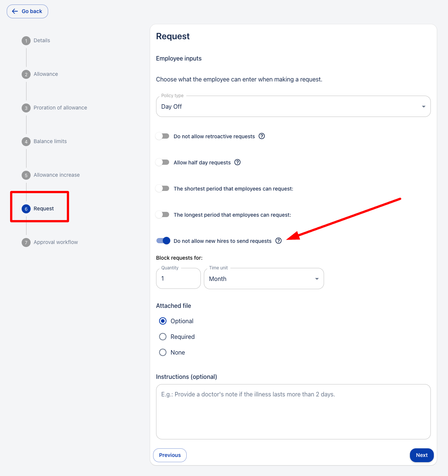
Task: Click step 4 Balance limits number icon
Action: [x=26, y=142]
